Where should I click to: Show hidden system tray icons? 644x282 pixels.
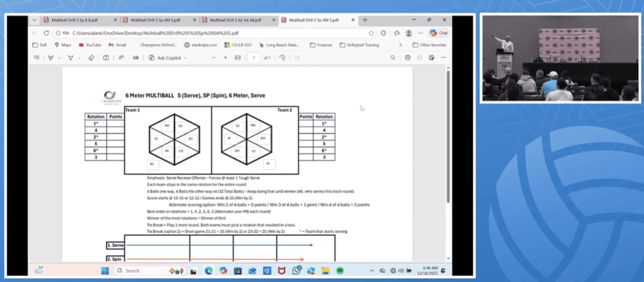[x=372, y=271]
